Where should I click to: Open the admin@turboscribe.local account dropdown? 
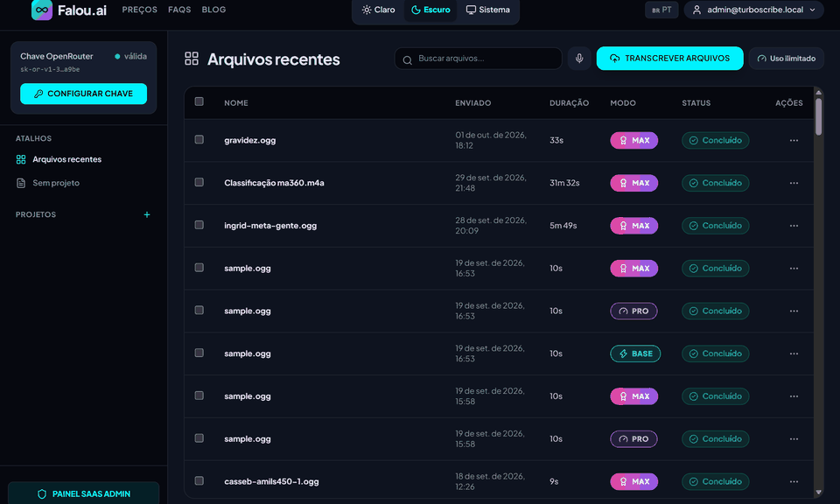753,10
